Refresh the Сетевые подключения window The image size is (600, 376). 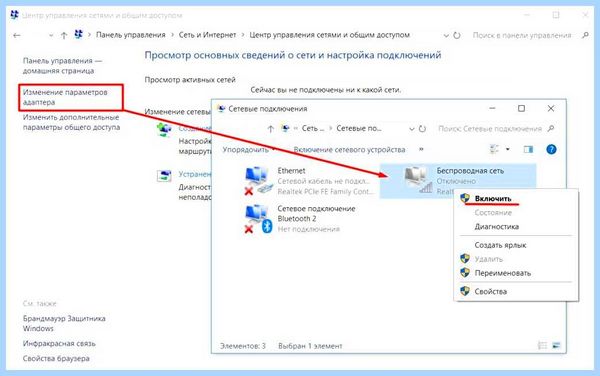coord(422,129)
